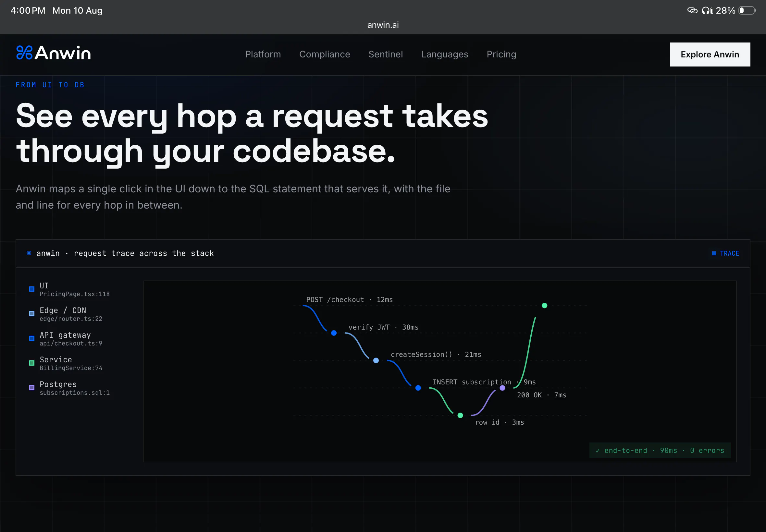The width and height of the screenshot is (766, 532).
Task: Go to the Pricing page
Action: (x=501, y=54)
